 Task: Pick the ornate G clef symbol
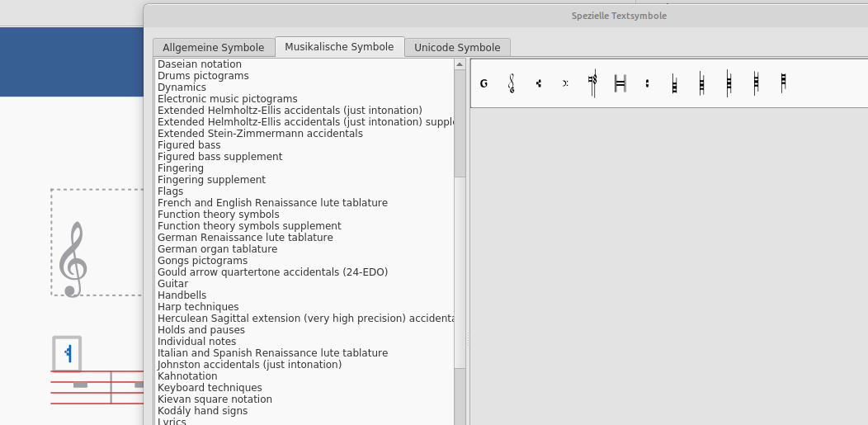511,83
